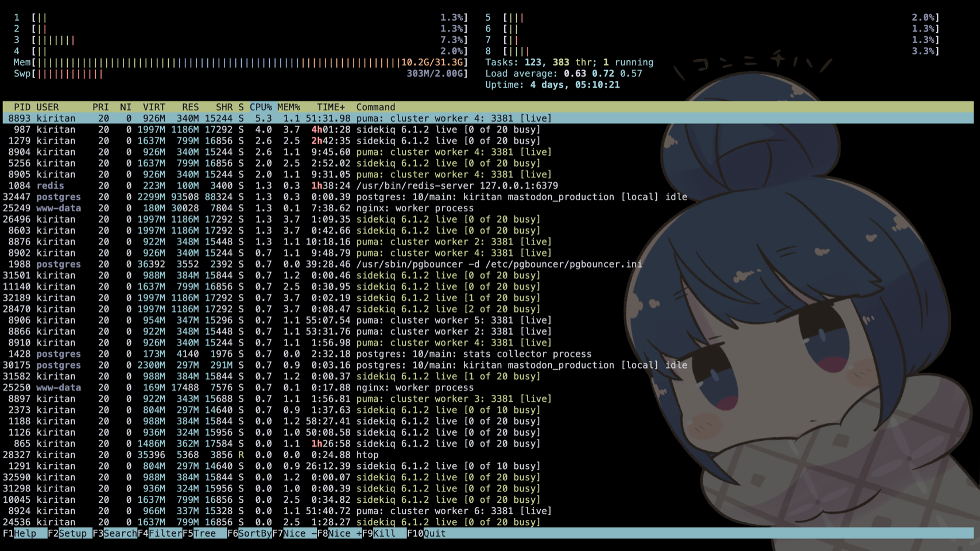Select highlighted process row PID 8893
Screen dimensions: 980x551
[x=488, y=118]
